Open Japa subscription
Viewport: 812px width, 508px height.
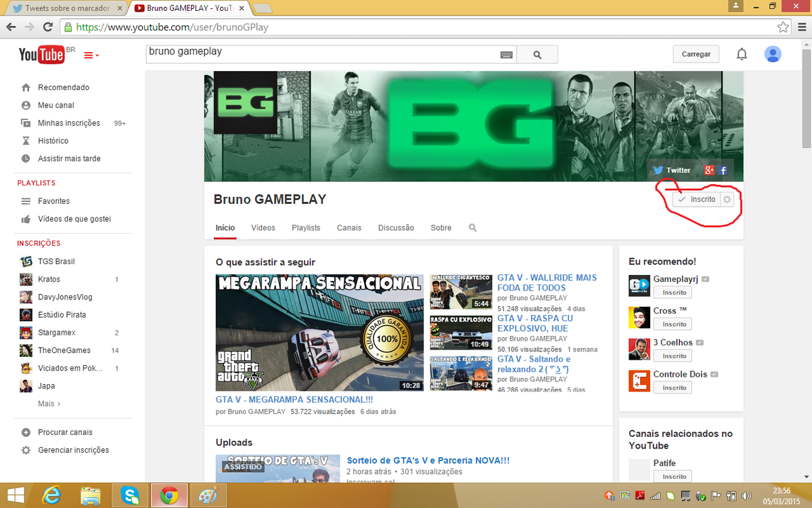46,386
